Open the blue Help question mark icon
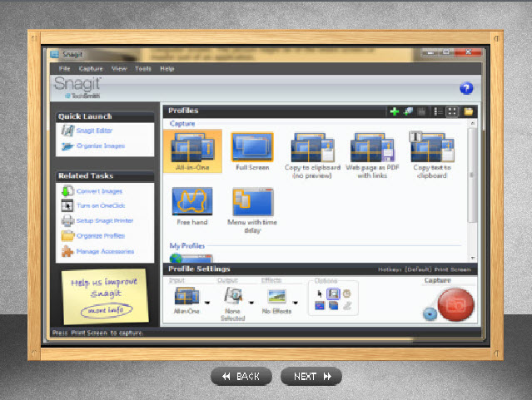 pyautogui.click(x=466, y=88)
